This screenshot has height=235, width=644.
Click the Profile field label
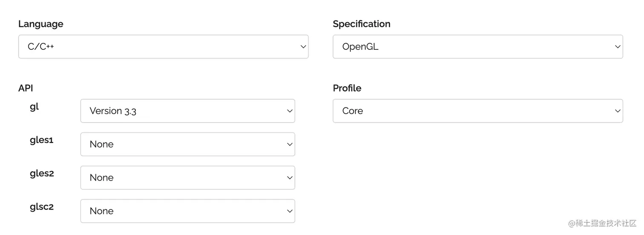347,88
